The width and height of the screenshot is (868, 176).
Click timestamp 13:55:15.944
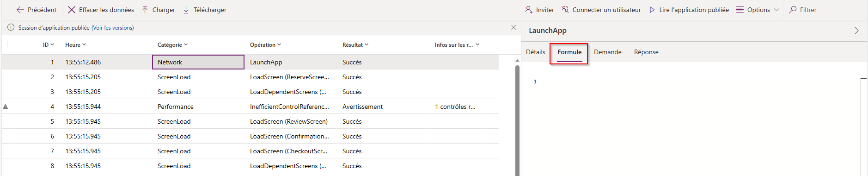pyautogui.click(x=83, y=107)
